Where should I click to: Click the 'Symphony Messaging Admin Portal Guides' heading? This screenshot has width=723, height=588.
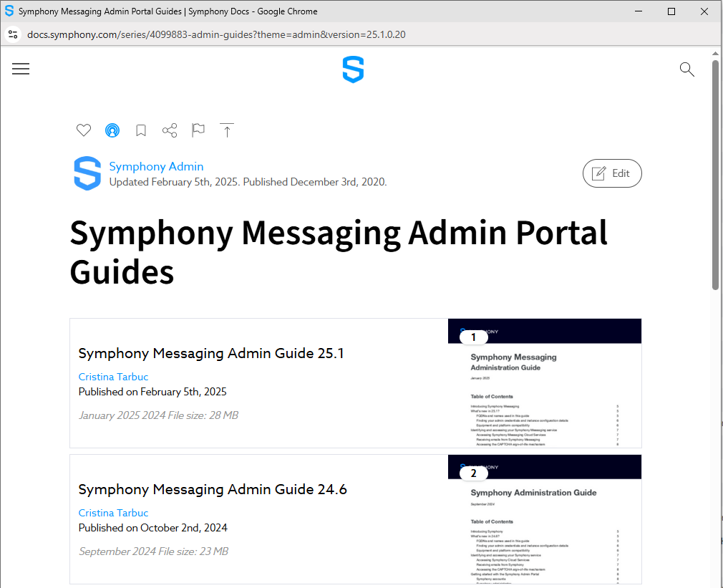[339, 252]
